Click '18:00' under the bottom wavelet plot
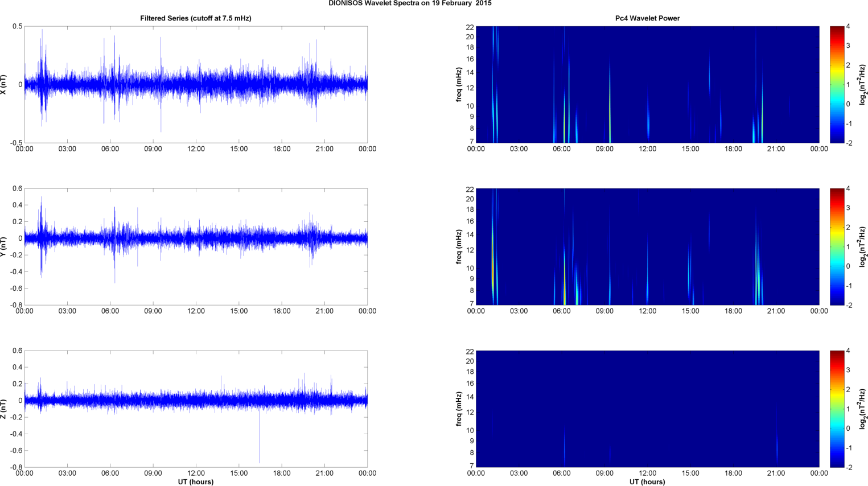This screenshot has width=868, height=486. [x=733, y=473]
